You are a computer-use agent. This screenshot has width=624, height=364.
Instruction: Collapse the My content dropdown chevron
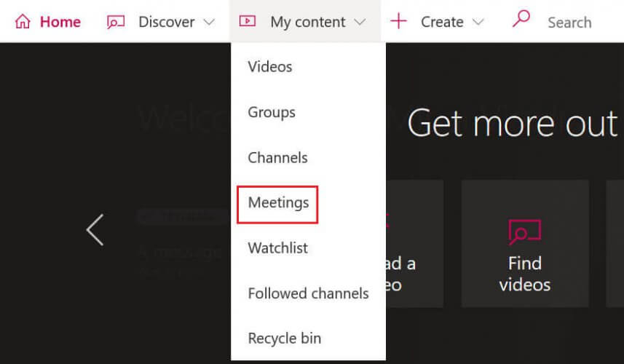(x=360, y=22)
